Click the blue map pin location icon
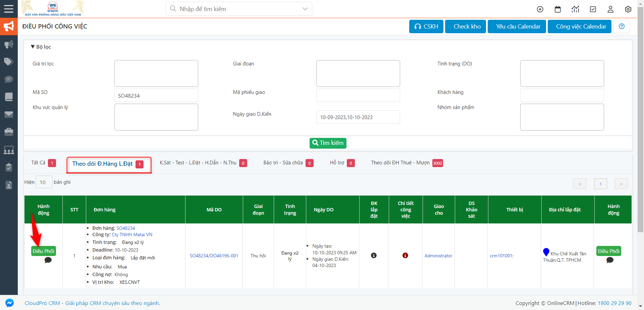 [546, 252]
